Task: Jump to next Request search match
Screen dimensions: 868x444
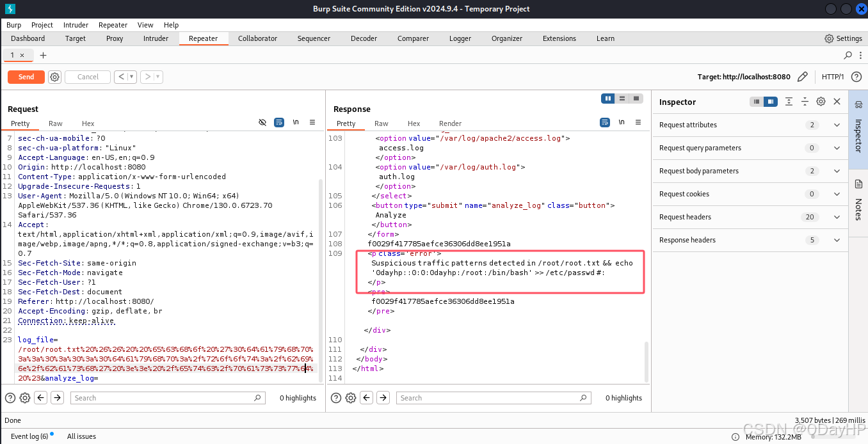Action: pyautogui.click(x=58, y=398)
